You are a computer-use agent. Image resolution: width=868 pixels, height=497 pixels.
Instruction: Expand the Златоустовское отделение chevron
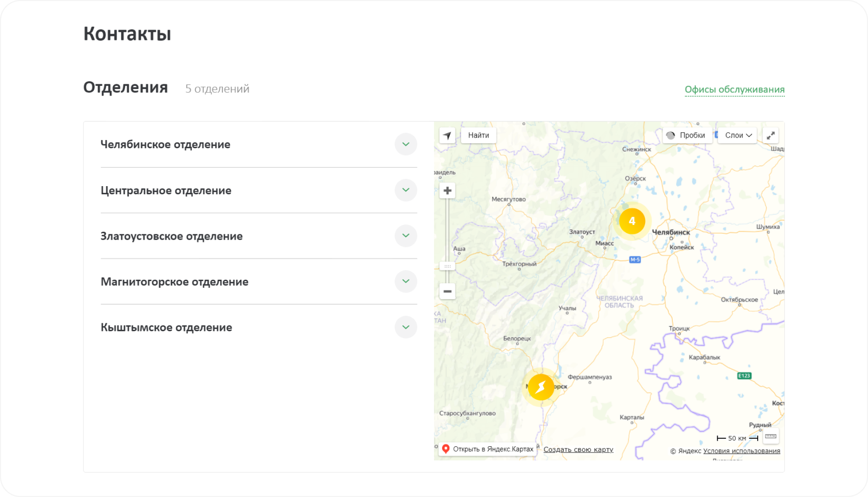point(406,236)
